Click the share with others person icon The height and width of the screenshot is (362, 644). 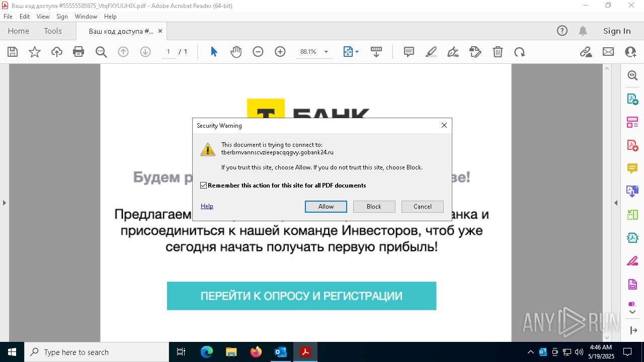(x=630, y=52)
